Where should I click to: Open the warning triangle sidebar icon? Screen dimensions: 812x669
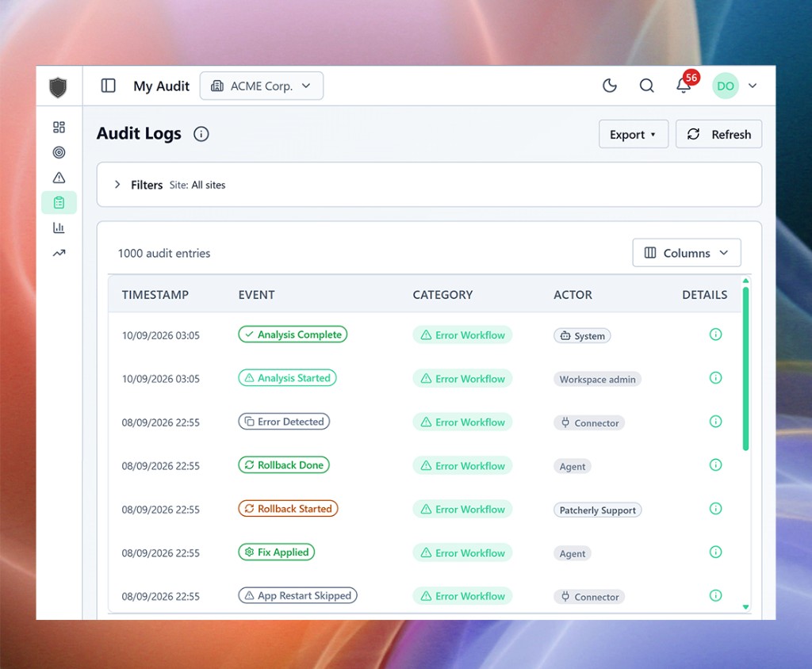click(59, 178)
